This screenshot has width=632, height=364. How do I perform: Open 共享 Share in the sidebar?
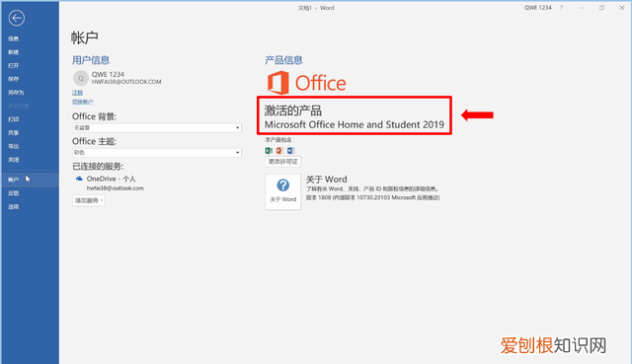[x=13, y=132]
